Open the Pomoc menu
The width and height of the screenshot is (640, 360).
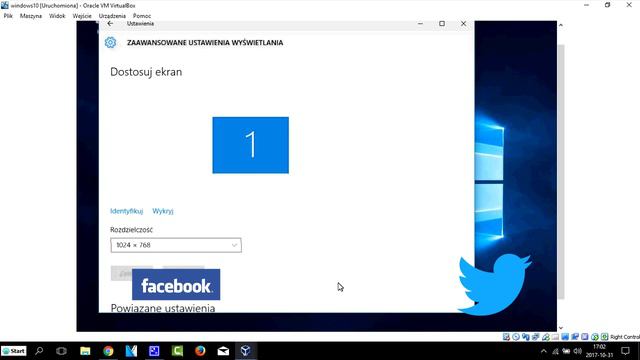click(x=142, y=16)
